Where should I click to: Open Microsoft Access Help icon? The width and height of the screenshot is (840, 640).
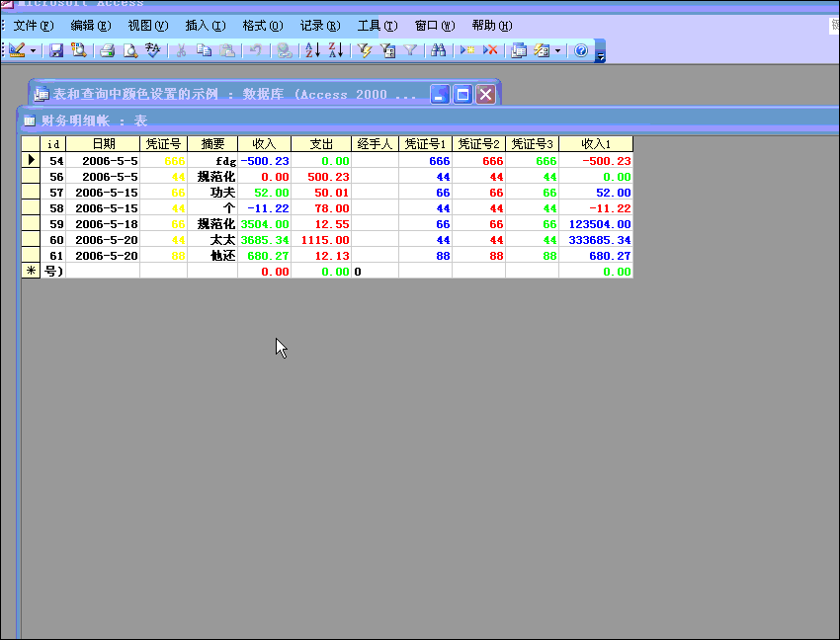(x=581, y=50)
